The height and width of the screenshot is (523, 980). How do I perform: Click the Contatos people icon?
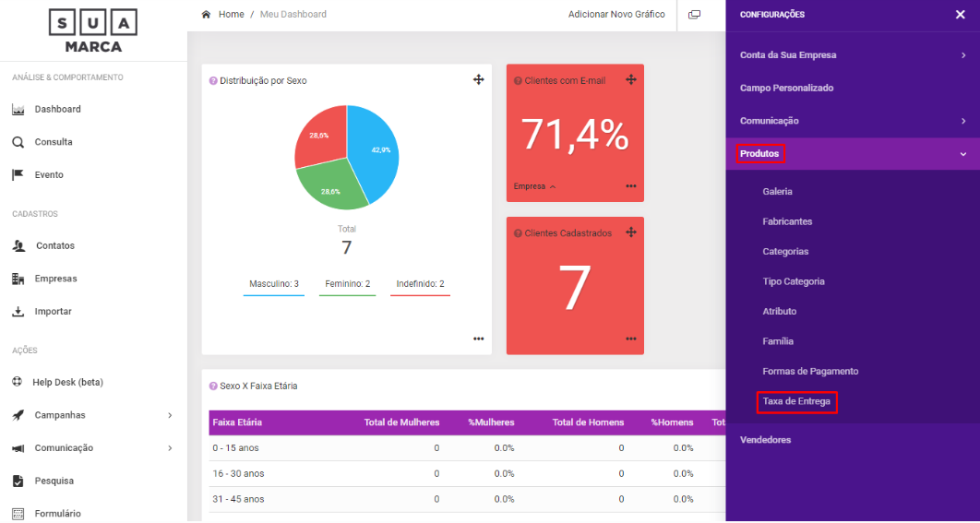(x=18, y=246)
